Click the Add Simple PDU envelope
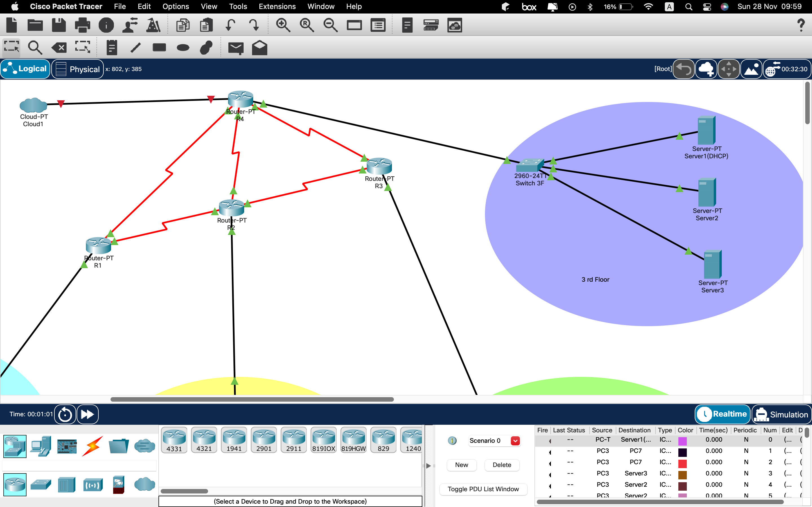The width and height of the screenshot is (812, 507). tap(235, 48)
